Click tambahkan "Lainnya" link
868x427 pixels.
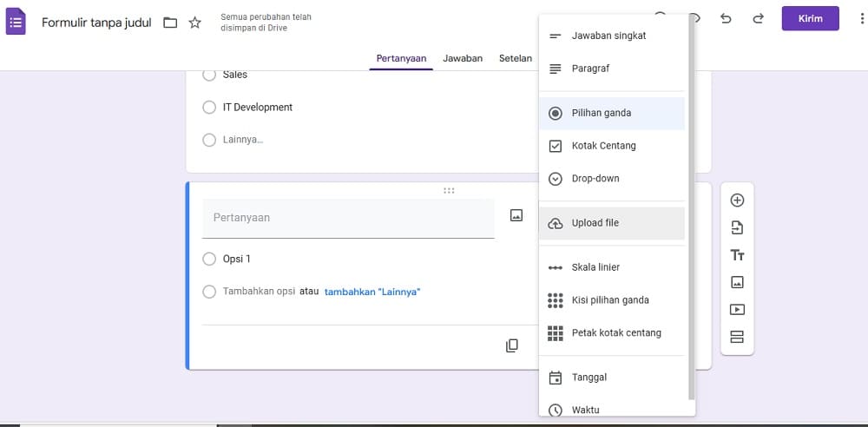[x=372, y=292]
